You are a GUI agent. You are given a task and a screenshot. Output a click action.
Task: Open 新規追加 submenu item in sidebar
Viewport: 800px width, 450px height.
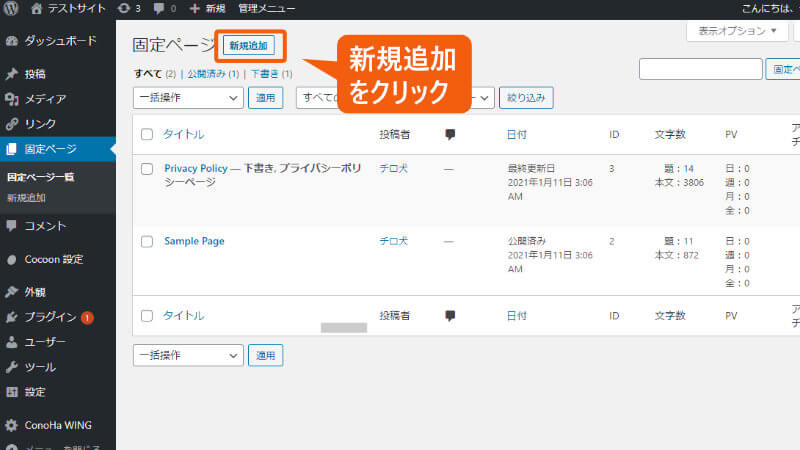point(27,198)
